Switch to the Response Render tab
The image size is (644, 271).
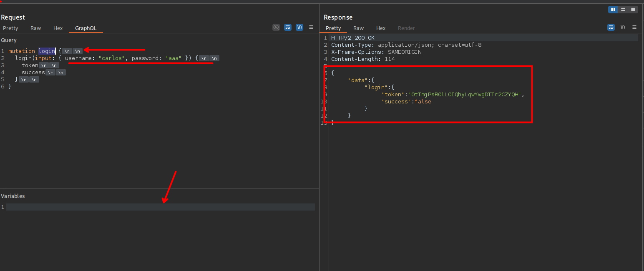point(406,28)
